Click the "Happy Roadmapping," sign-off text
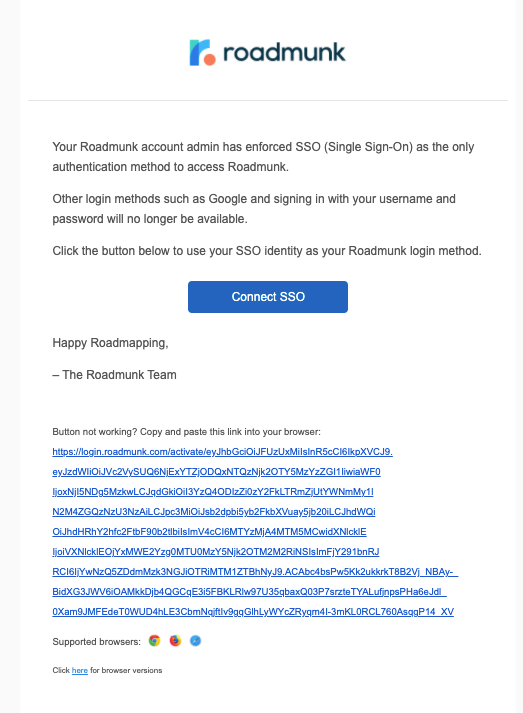 111,343
